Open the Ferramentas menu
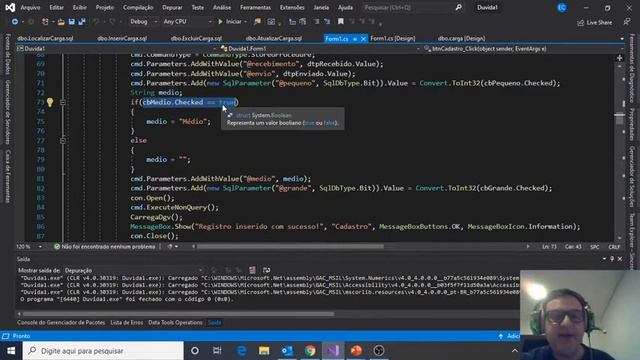 pyautogui.click(x=255, y=7)
